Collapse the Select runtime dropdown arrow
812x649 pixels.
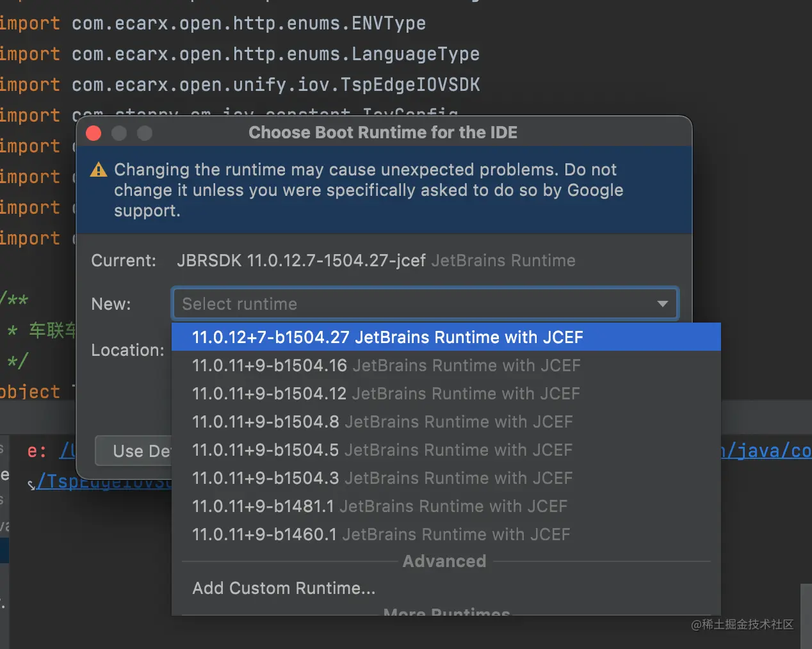663,304
